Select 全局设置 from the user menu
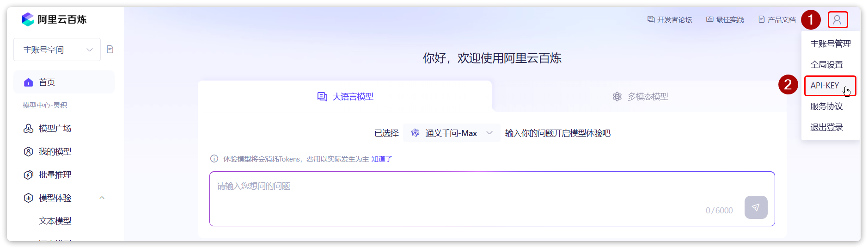This screenshot has height=249, width=868. pyautogui.click(x=830, y=65)
